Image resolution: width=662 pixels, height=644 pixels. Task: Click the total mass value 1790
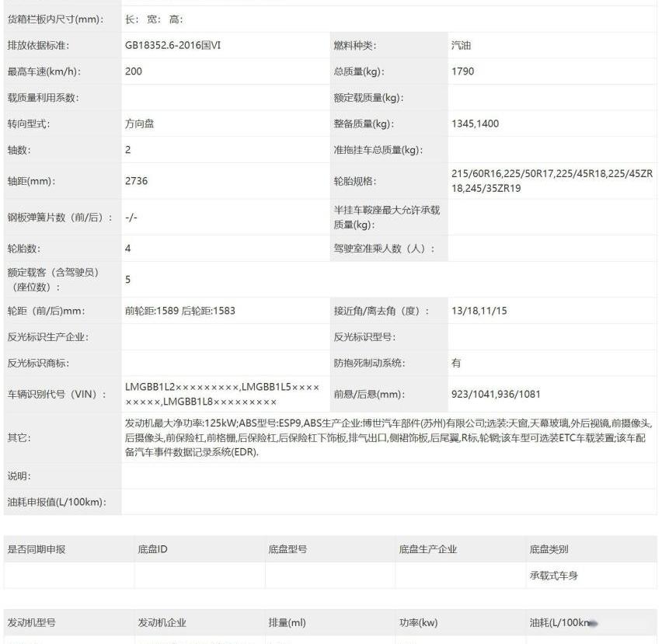click(x=463, y=71)
